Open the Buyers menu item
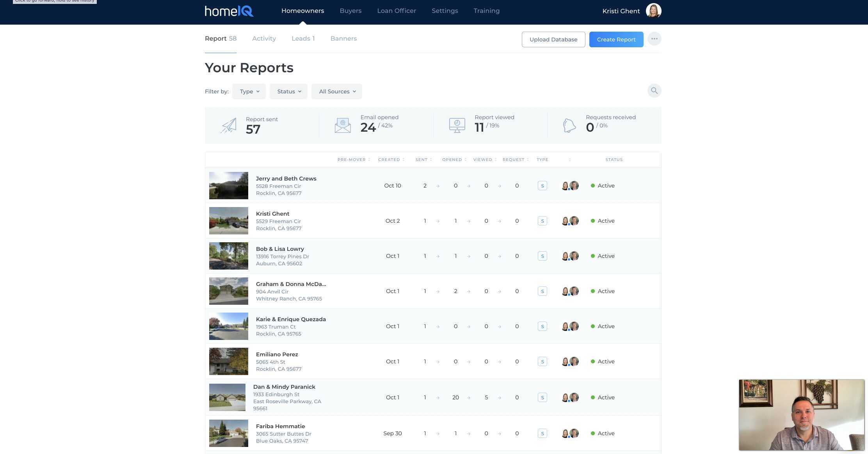 point(350,11)
